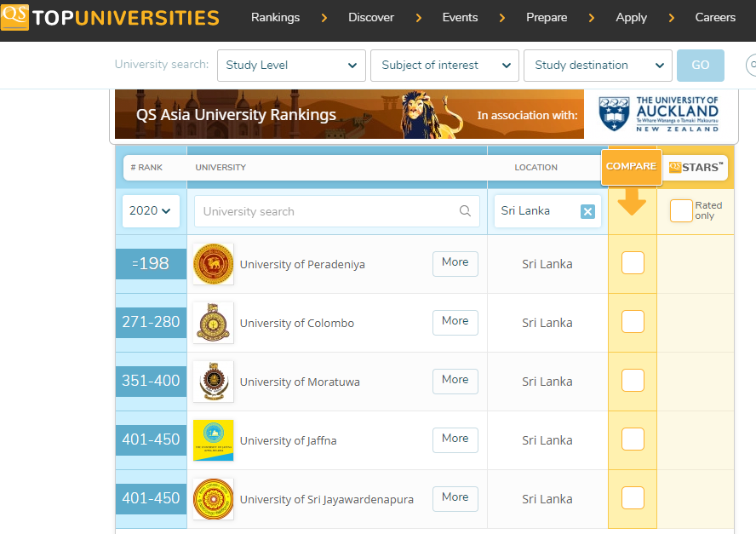Viewport: 756px width, 534px height.
Task: Focus the University search input field
Action: (x=336, y=211)
